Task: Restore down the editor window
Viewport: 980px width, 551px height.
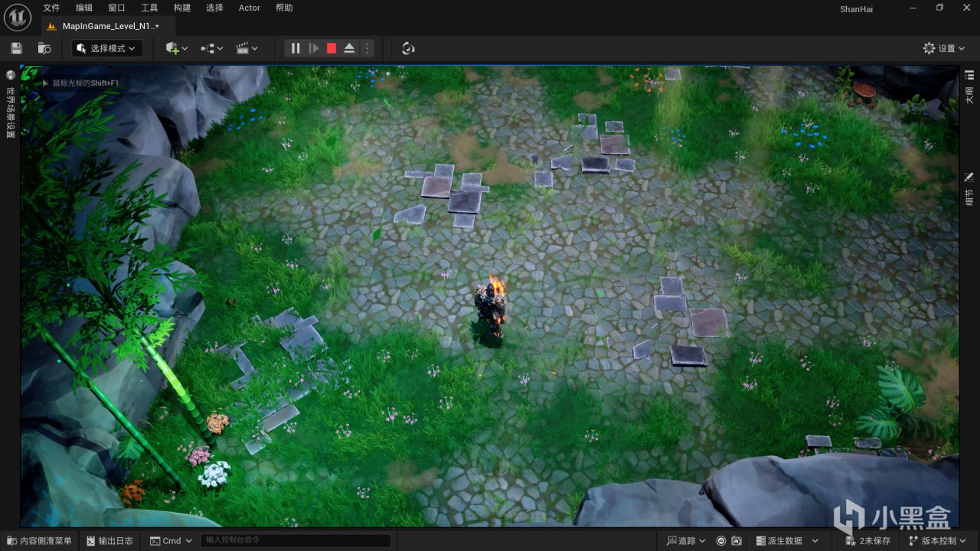Action: 939,8
